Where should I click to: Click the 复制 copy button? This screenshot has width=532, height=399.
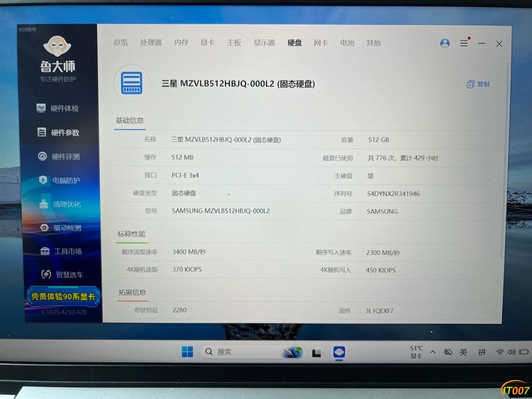pos(478,84)
